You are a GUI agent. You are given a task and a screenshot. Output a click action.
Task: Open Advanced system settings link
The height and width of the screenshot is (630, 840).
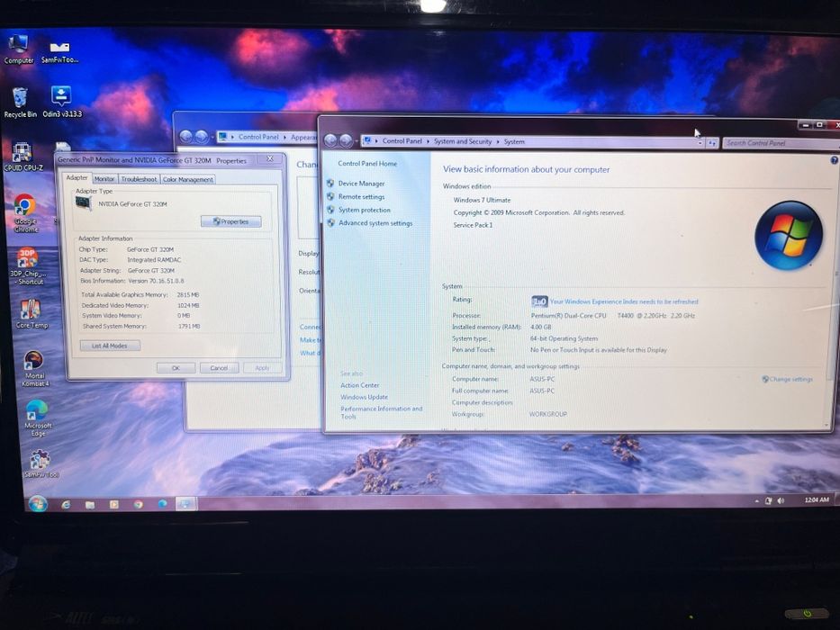tap(375, 223)
